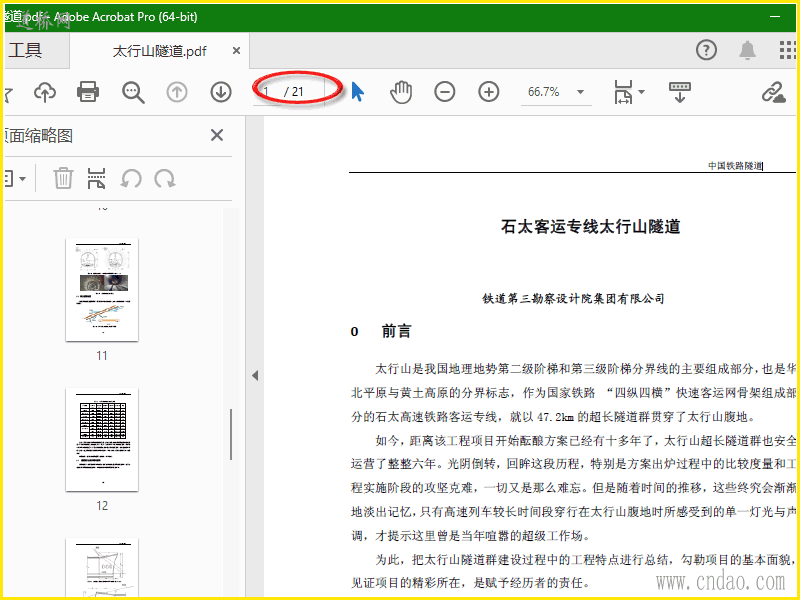The width and height of the screenshot is (800, 600).
Task: Minimize the Acrobat window
Action: [x=775, y=16]
